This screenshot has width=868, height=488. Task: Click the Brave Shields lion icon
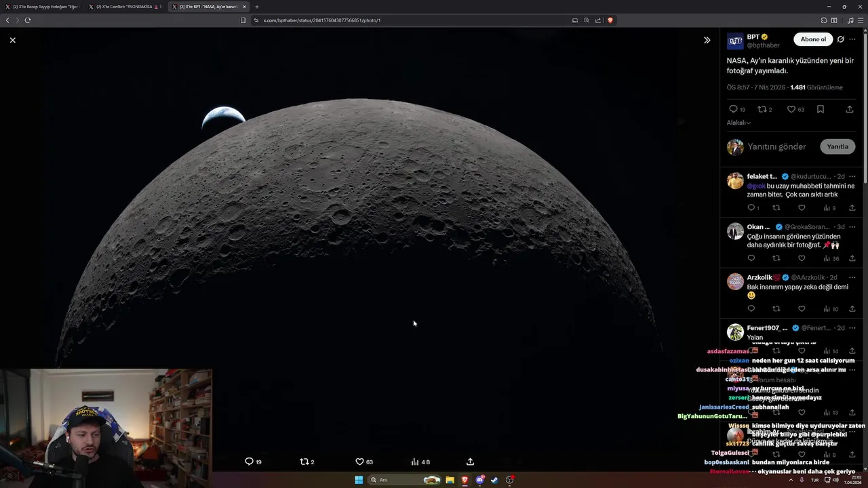610,20
